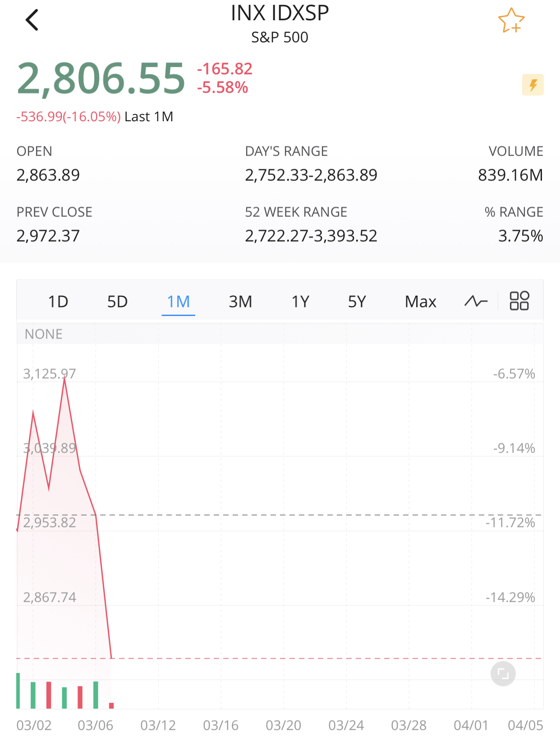Tap the OPEN value 2,863.89

click(48, 175)
